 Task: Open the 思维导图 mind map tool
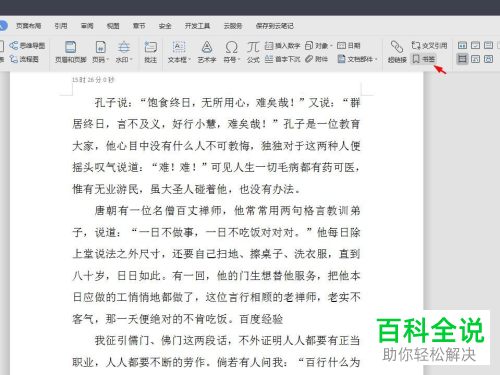27,45
